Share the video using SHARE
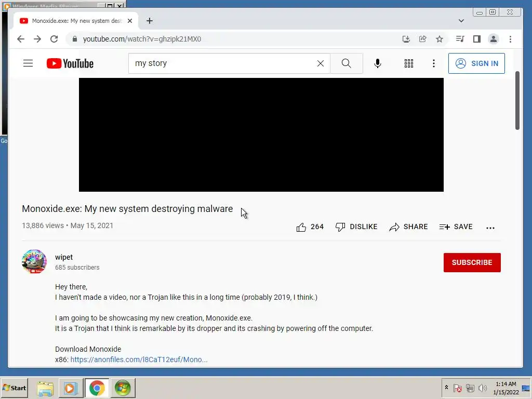The height and width of the screenshot is (399, 532). (x=408, y=227)
